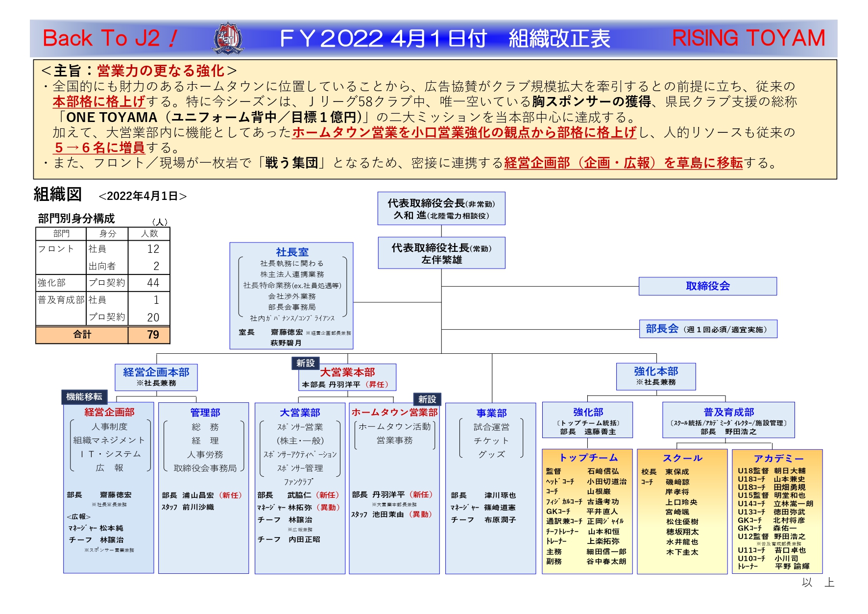Click the 'ホームタウン営業部' heading

(x=394, y=413)
